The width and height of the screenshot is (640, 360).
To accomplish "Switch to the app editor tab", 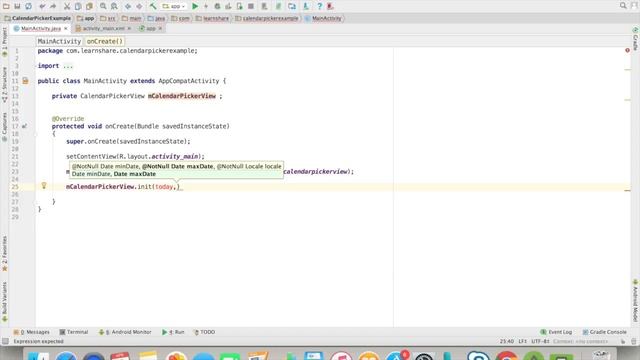I will pos(151,29).
